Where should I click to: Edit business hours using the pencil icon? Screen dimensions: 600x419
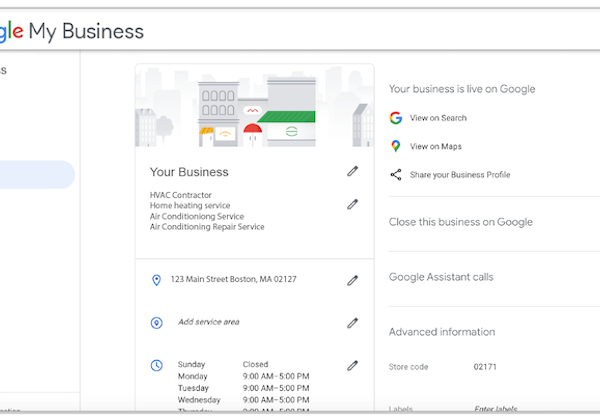352,366
